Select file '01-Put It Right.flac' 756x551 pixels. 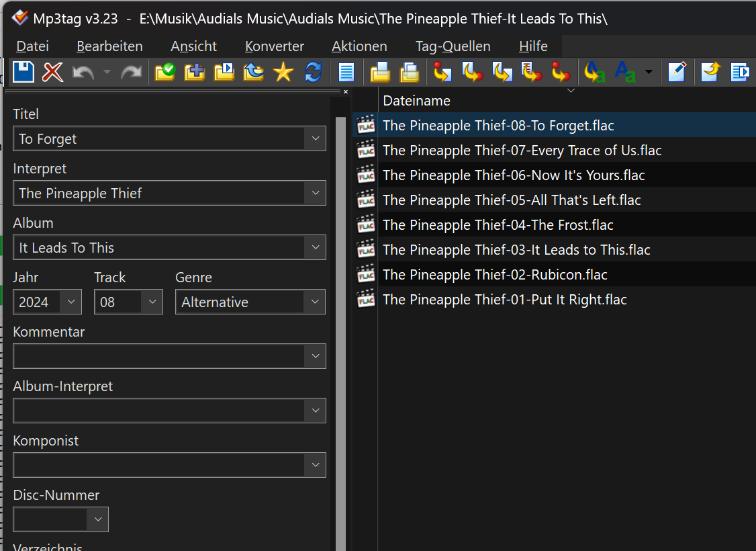pos(555,300)
